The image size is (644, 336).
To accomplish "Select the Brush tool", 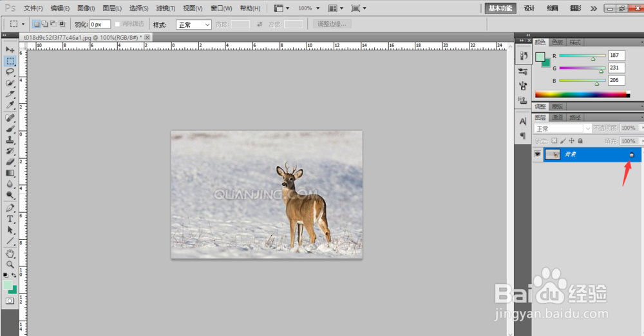I will 10,129.
